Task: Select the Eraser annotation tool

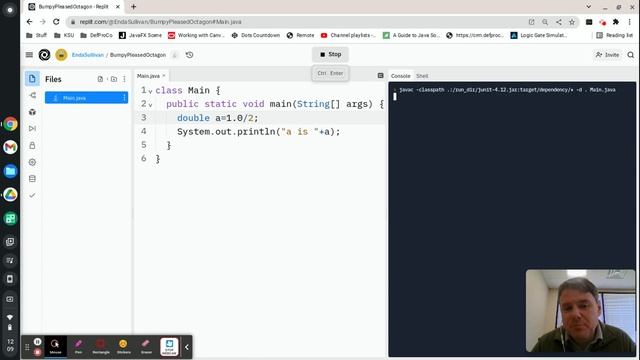Action: click(146, 347)
